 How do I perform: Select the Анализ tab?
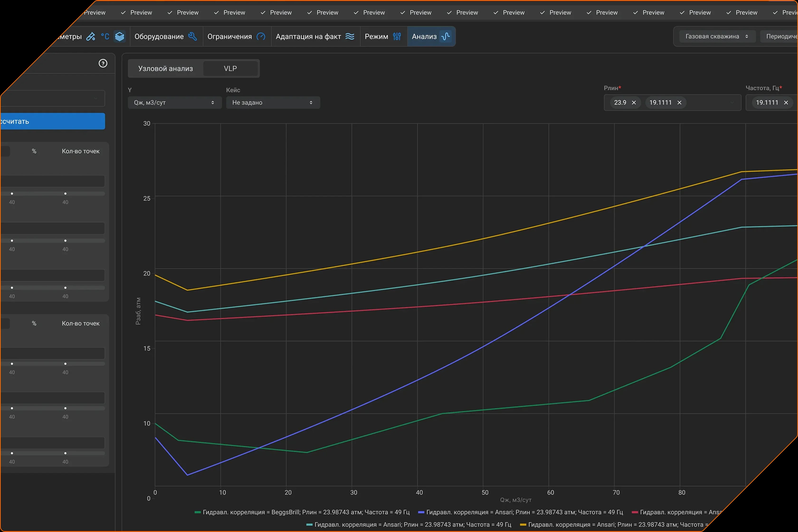coord(431,36)
